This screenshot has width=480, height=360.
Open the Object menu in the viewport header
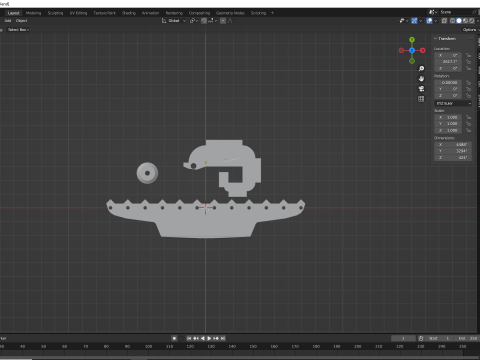tap(21, 21)
